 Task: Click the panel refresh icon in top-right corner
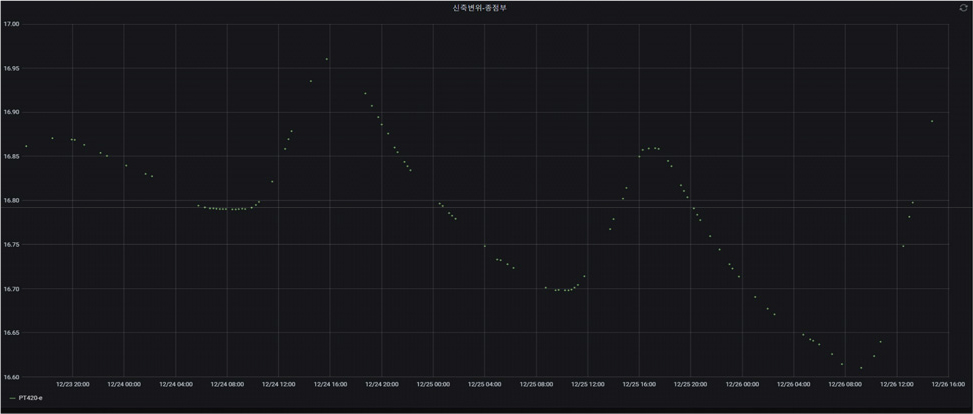tap(963, 8)
